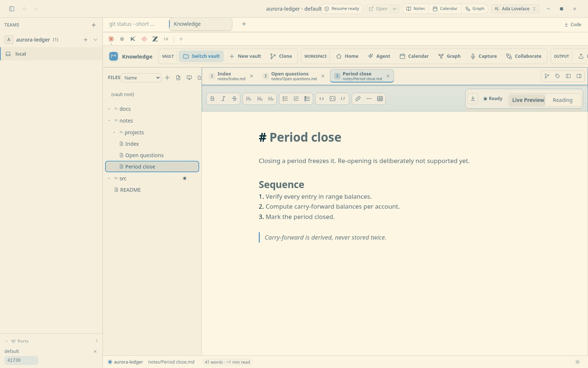Switch to the Index note tab
Screen dimensions: 588x368
(x=231, y=76)
